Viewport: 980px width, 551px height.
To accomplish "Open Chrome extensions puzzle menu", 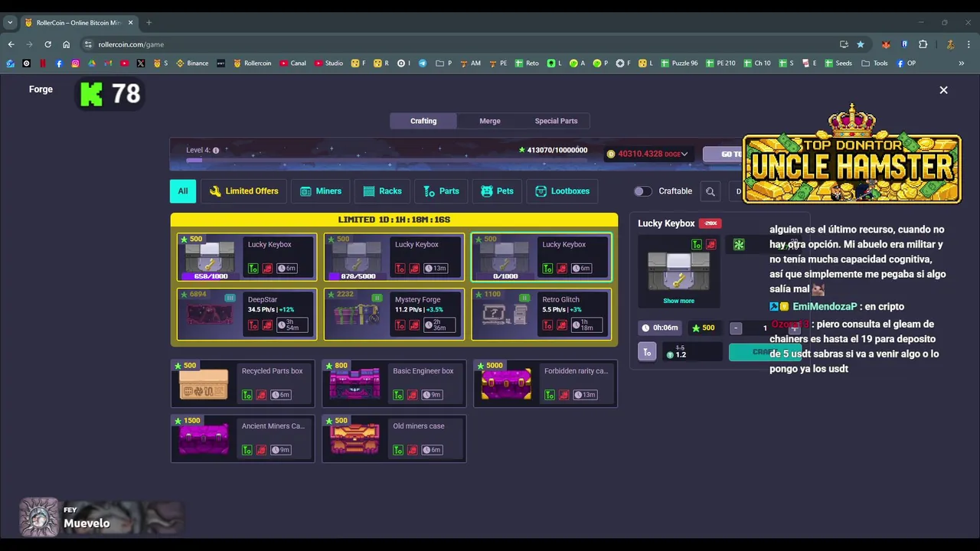I will pyautogui.click(x=923, y=44).
